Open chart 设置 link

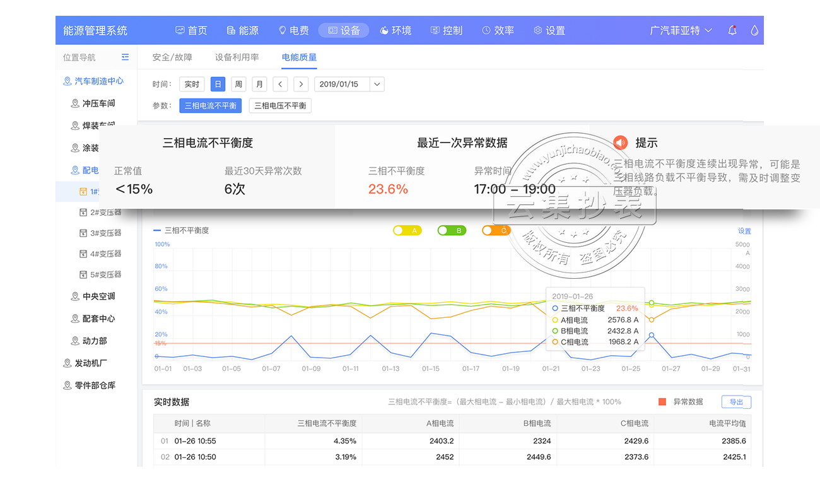pyautogui.click(x=744, y=231)
